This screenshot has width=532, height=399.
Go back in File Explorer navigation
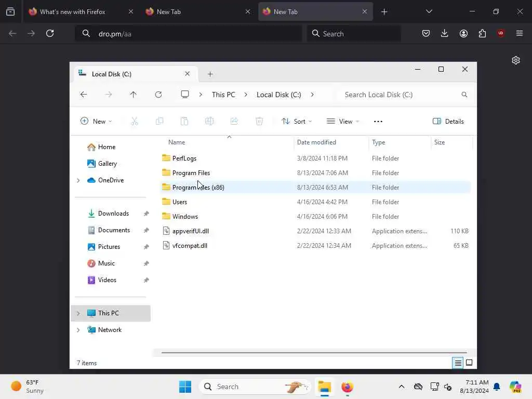(84, 95)
